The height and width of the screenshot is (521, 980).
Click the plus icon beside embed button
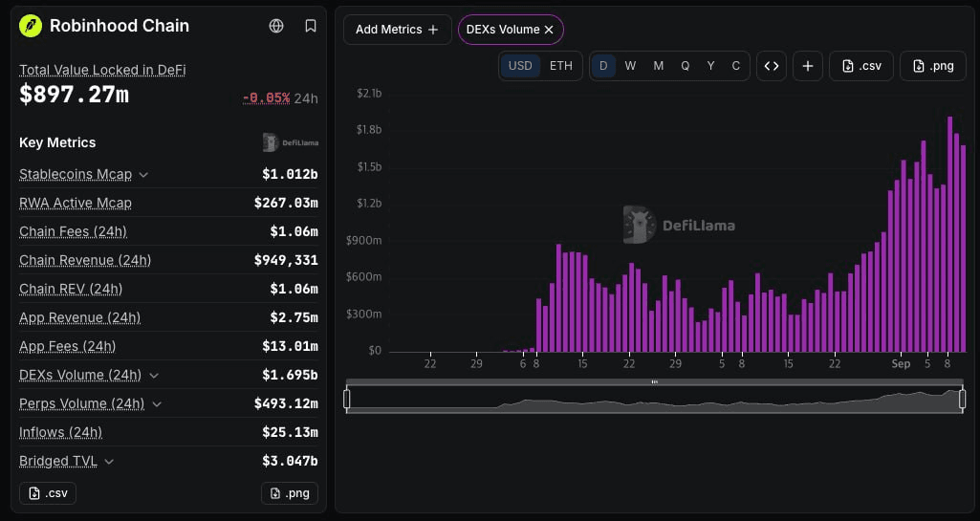click(x=808, y=66)
